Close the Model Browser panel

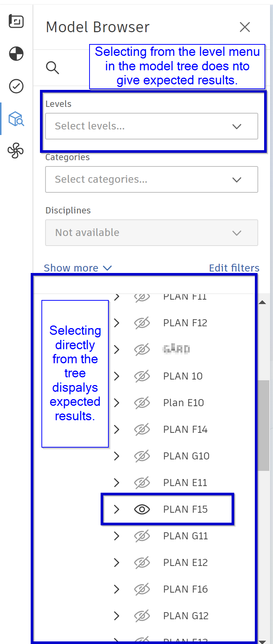pyautogui.click(x=245, y=27)
